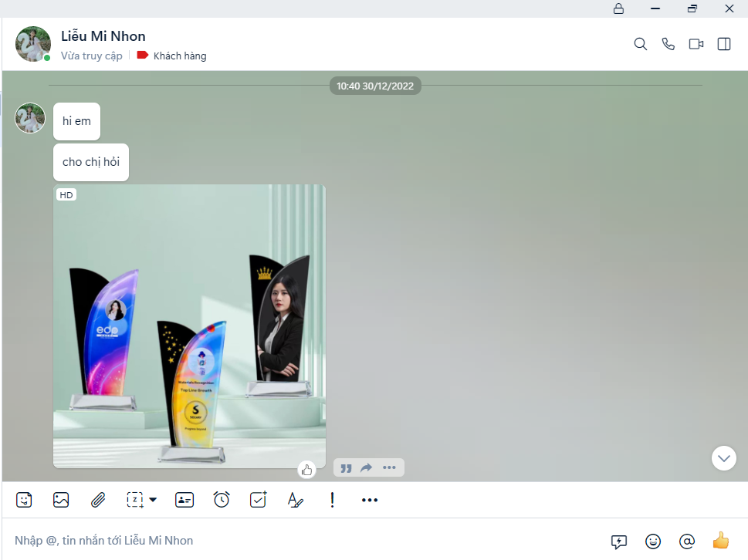This screenshot has width=748, height=560.
Task: Click the Khách hàng label tag
Action: [172, 56]
